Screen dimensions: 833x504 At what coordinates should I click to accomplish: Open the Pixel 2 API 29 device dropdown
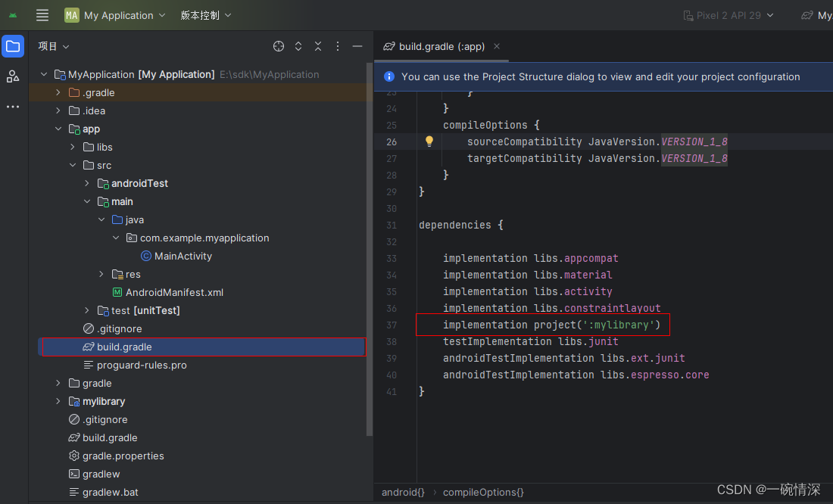[x=727, y=14]
